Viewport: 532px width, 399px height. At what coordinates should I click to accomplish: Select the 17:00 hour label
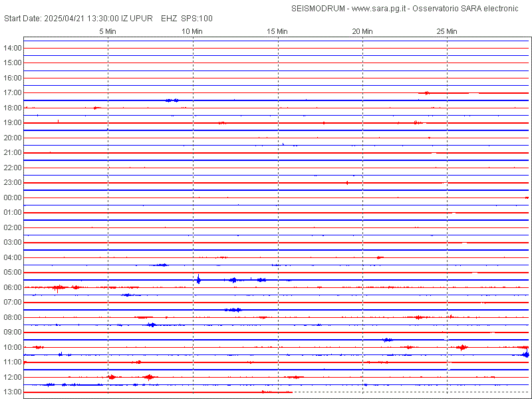click(13, 93)
